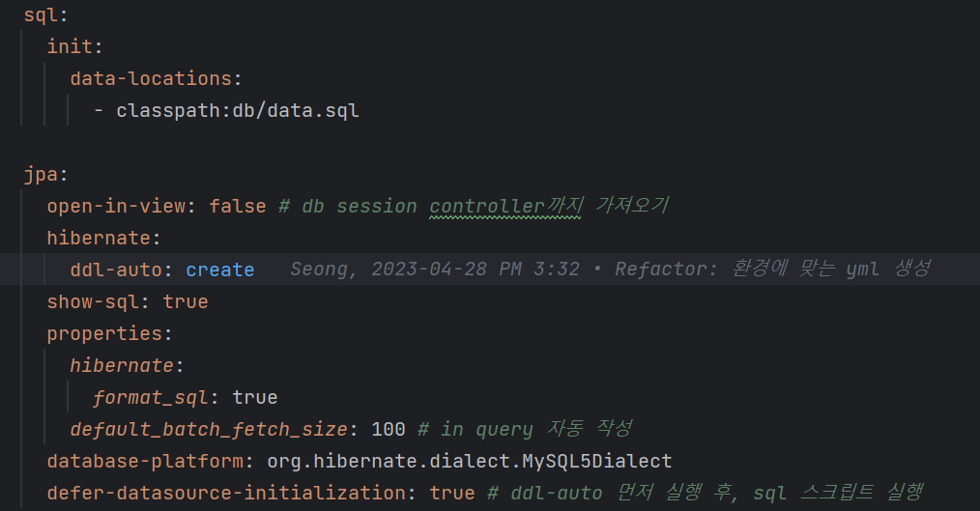Click 'org.hibernate.dialect.MySQL5Dialect' value

click(x=470, y=461)
